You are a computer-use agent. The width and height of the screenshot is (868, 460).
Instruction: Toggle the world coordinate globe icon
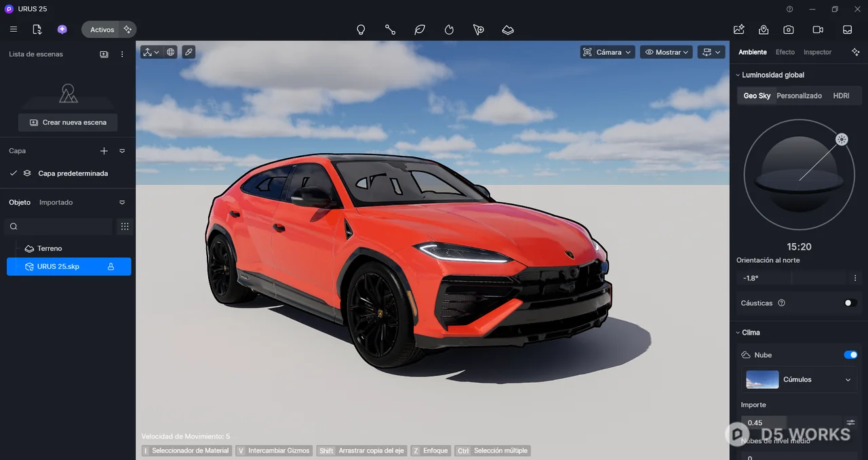[171, 52]
